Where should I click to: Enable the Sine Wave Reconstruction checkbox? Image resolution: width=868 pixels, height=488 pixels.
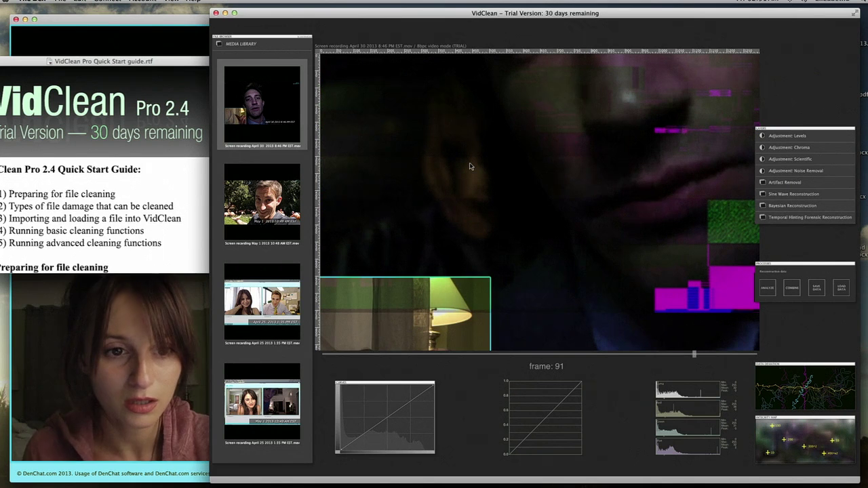pos(763,194)
